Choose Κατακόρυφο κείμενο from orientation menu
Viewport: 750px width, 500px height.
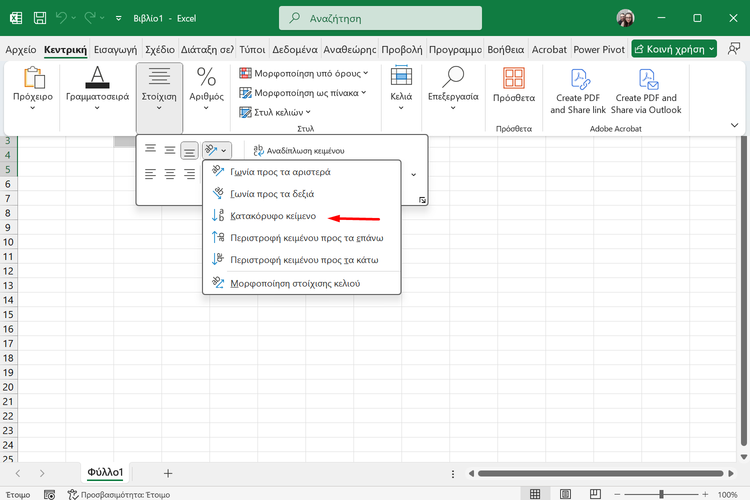click(272, 216)
